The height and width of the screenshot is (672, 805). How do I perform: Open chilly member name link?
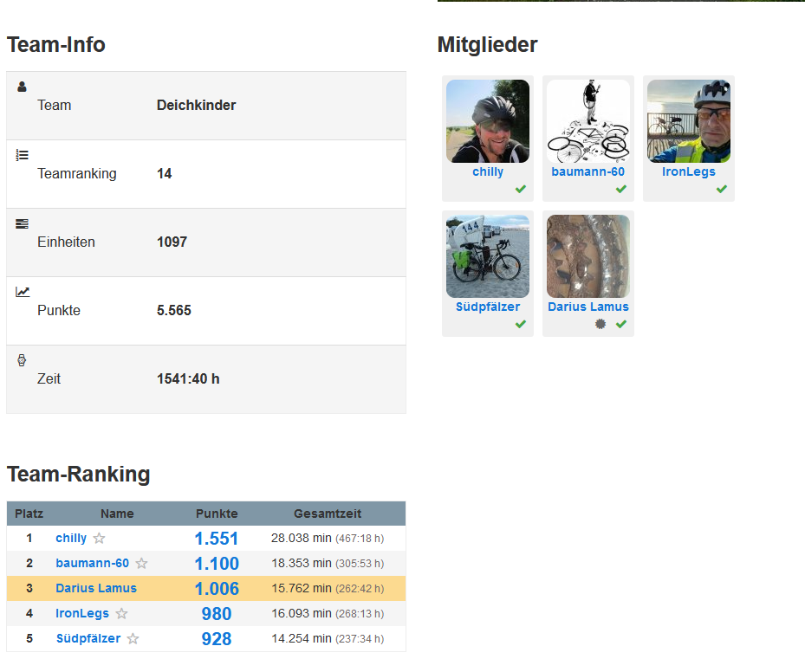tap(488, 171)
